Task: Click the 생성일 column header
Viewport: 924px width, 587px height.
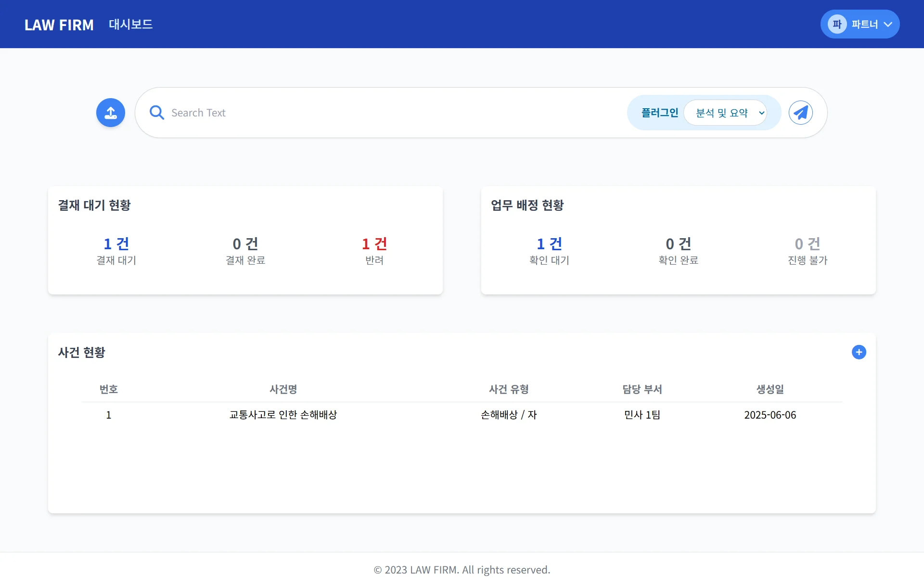Action: [770, 389]
